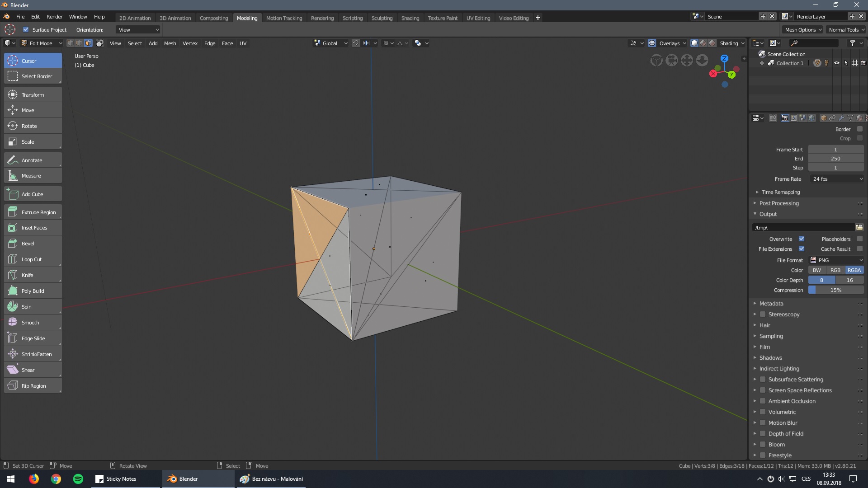Toggle Surface Project checkbox
The width and height of the screenshot is (868, 488).
tap(26, 30)
